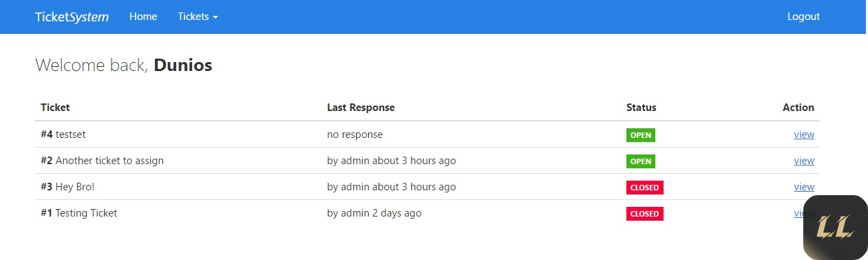
Task: Open the TicketSystem brand logo
Action: 72,17
